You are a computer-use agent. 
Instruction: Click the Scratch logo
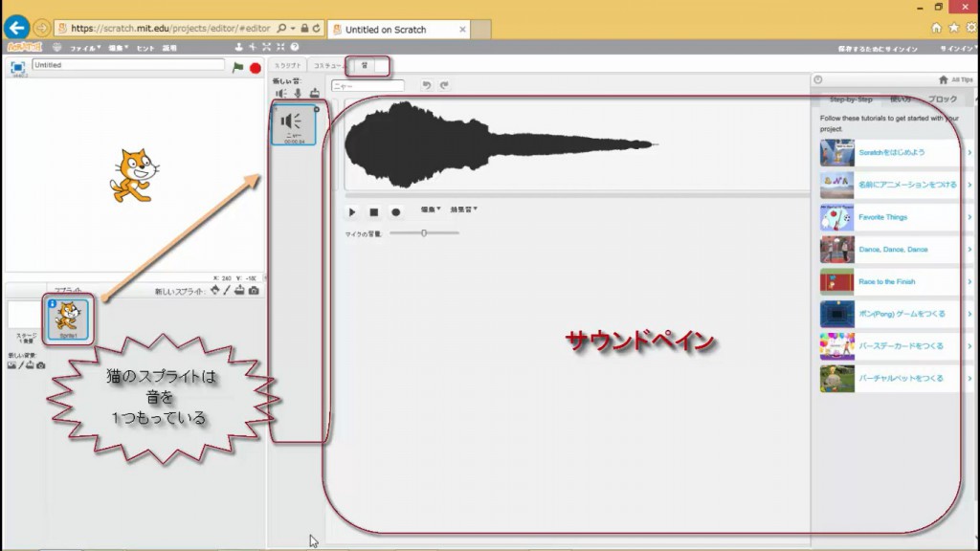click(24, 47)
